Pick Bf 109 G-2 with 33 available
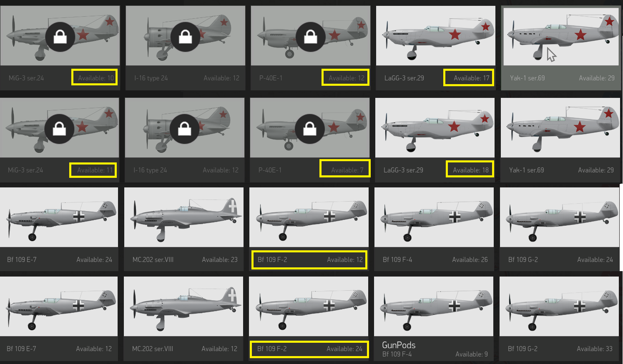Image resolution: width=623 pixels, height=364 pixels. pyautogui.click(x=559, y=319)
